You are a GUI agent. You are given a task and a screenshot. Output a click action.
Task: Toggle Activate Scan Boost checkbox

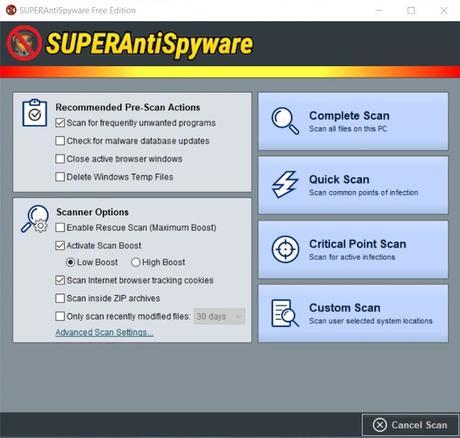click(x=60, y=246)
